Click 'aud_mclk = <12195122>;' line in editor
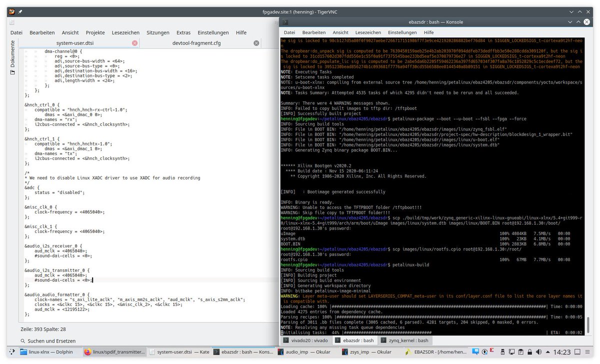 pyautogui.click(x=62, y=309)
